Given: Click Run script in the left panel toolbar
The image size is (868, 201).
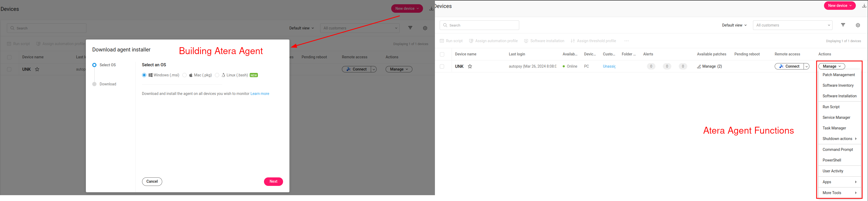Looking at the screenshot, I should coord(19,44).
